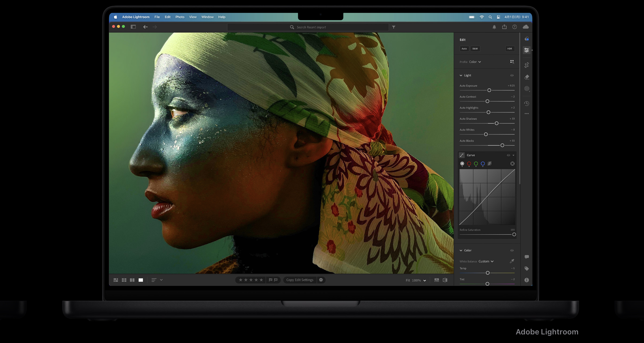Open the Masking tool

coord(527,89)
